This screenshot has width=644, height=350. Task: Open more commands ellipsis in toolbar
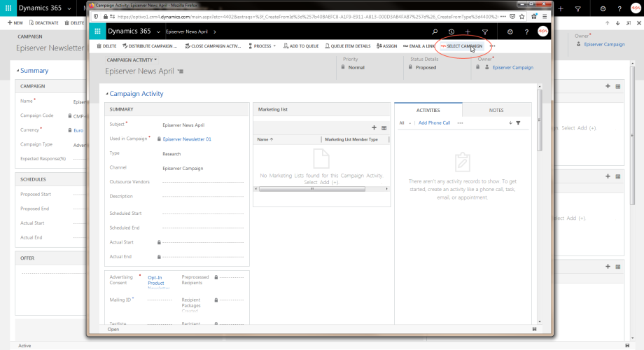click(x=492, y=46)
